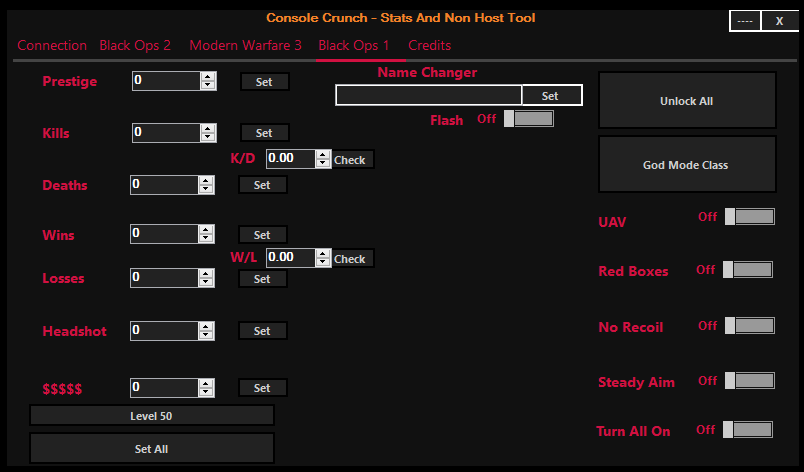Switch to the Connection tab
The width and height of the screenshot is (804, 472).
click(x=52, y=45)
